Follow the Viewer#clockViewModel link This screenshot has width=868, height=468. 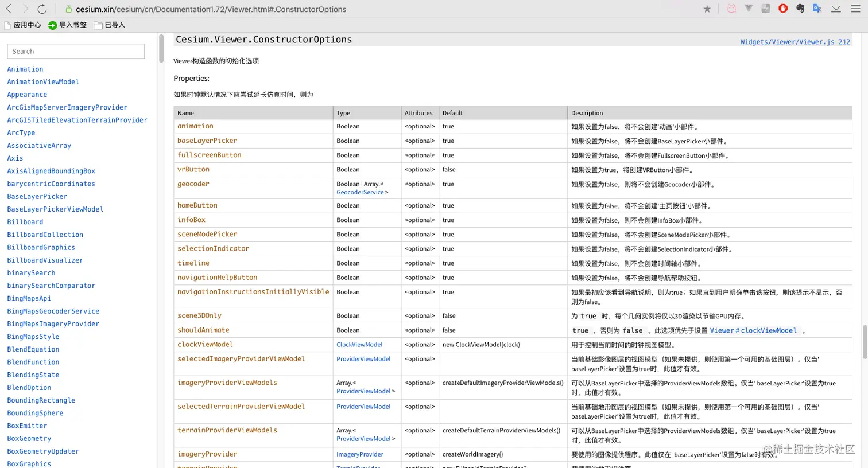(x=753, y=330)
